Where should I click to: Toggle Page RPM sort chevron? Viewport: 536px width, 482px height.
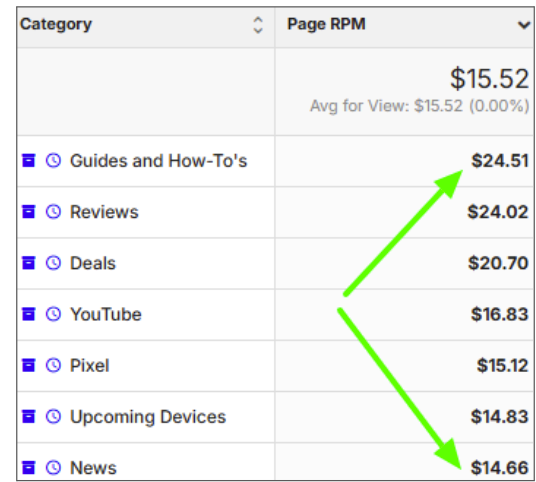[524, 25]
